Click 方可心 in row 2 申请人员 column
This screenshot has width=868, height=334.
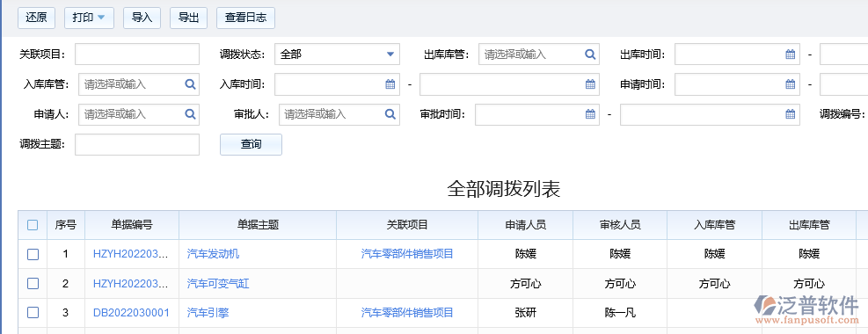[x=526, y=284]
